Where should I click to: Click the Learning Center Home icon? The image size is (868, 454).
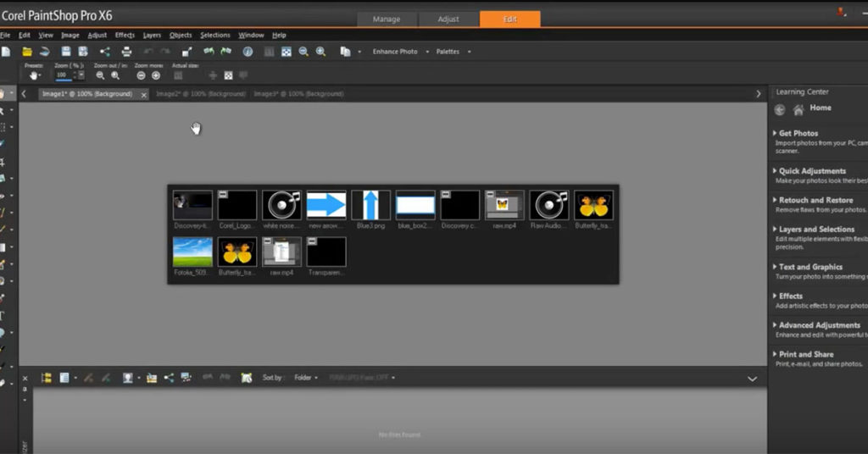click(798, 110)
